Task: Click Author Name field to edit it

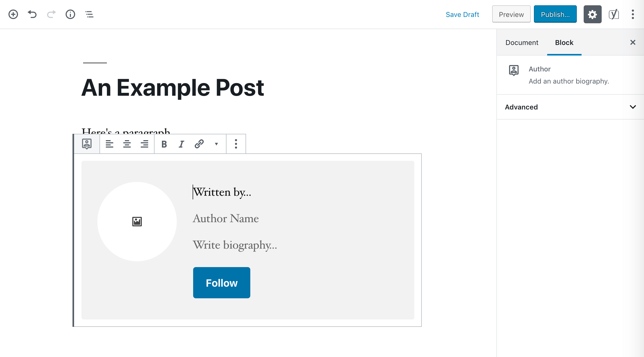Action: point(226,218)
